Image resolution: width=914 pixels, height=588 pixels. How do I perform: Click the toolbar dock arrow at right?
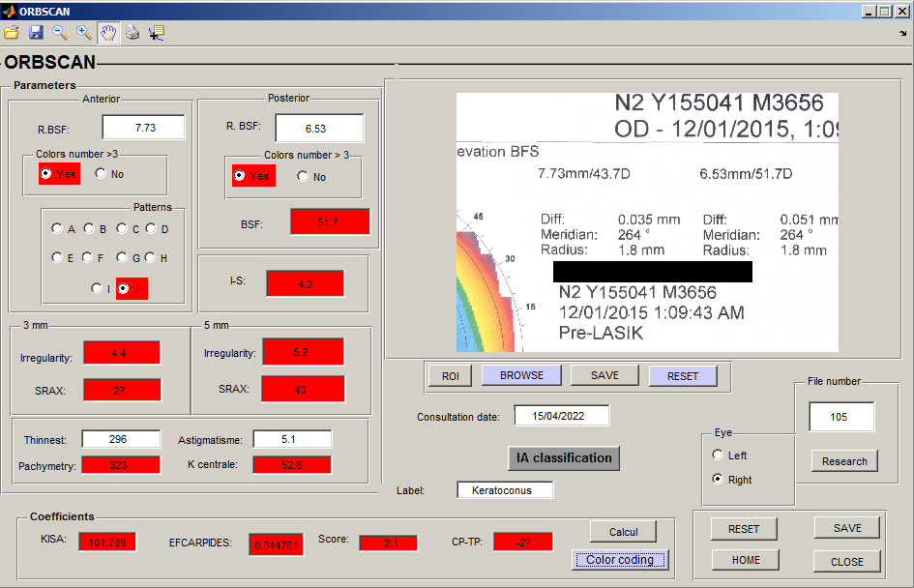click(x=902, y=33)
